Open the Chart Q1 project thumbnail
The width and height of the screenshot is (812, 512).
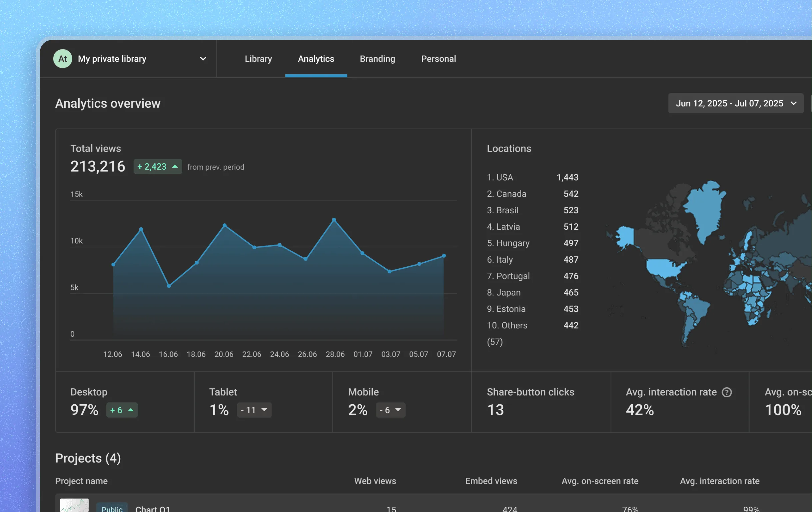point(75,505)
